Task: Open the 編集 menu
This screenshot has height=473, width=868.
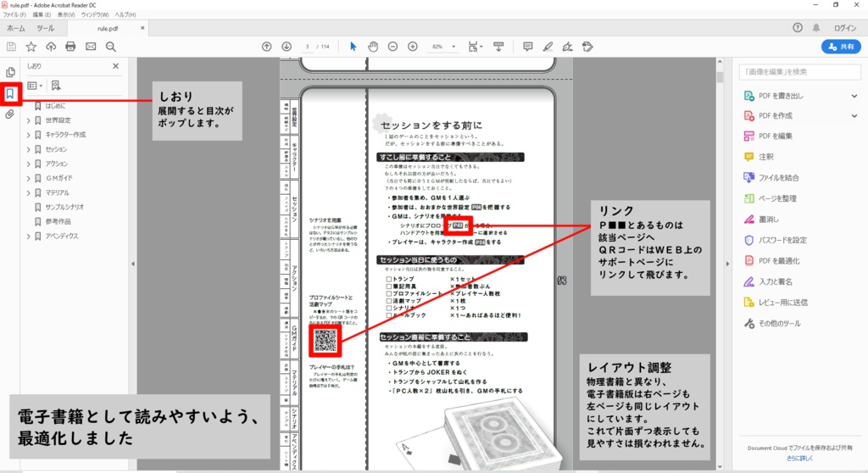Action: pos(42,14)
